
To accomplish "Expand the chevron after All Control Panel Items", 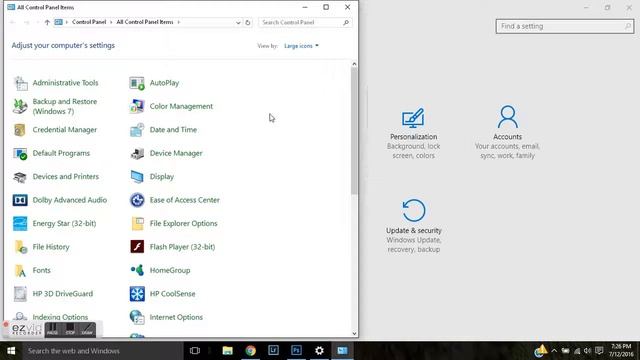I will [x=178, y=22].
